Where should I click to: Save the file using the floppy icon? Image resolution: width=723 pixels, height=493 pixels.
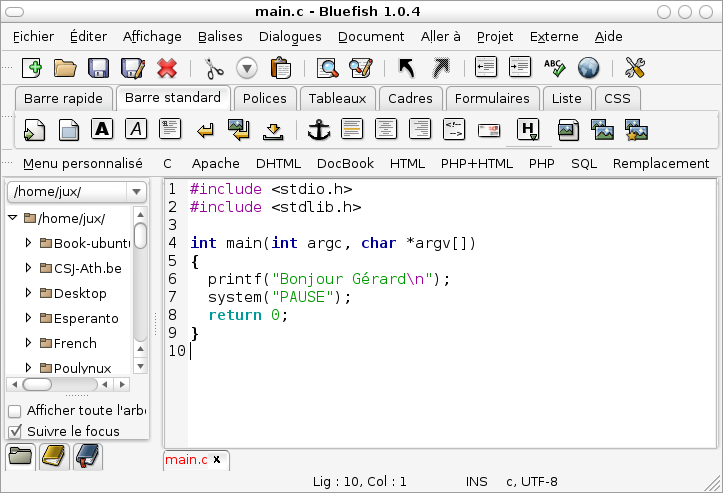[98, 68]
